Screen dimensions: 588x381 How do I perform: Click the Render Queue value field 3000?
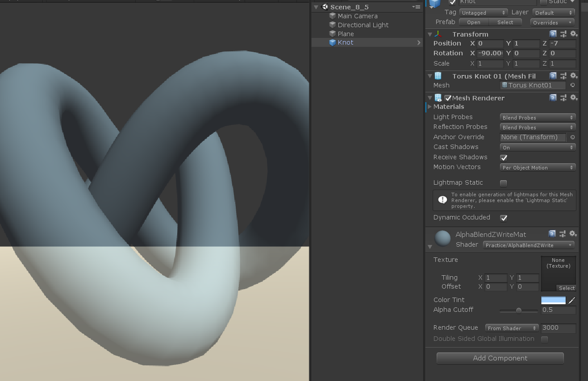(558, 328)
